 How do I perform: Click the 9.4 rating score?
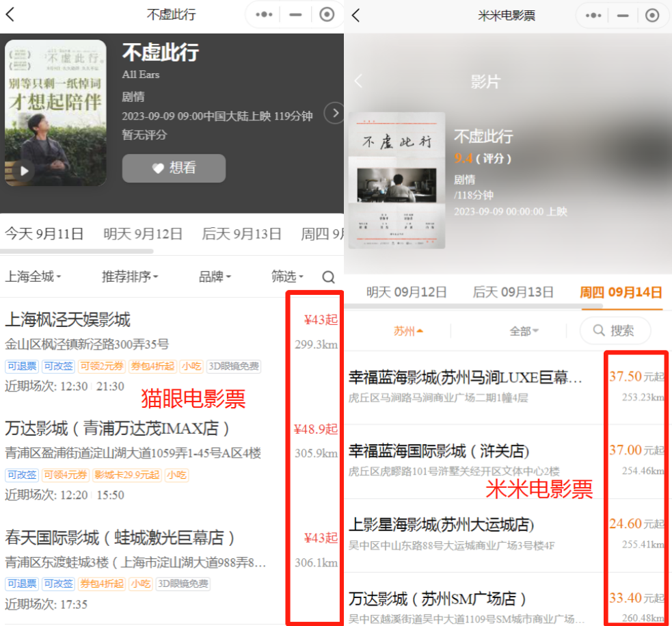[x=463, y=158]
